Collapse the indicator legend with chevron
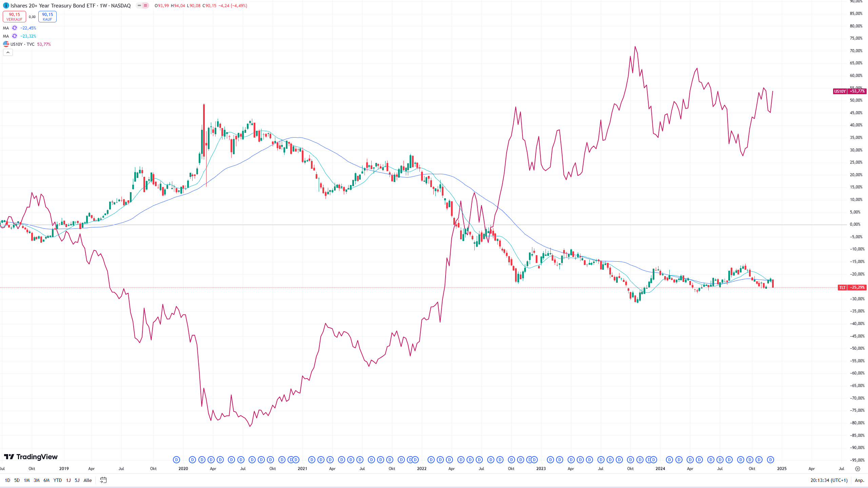Viewport: 868px width, 488px height. pyautogui.click(x=8, y=53)
